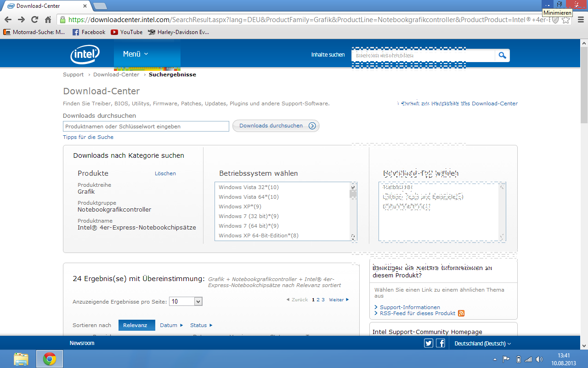Select the Download-Center browser tab

click(x=46, y=6)
